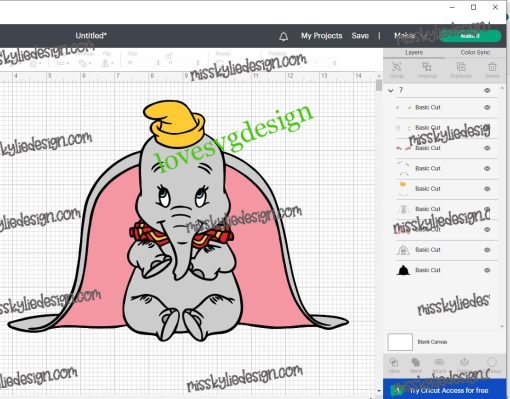Switch to the Layers tab
This screenshot has height=399, width=510.
(x=414, y=53)
